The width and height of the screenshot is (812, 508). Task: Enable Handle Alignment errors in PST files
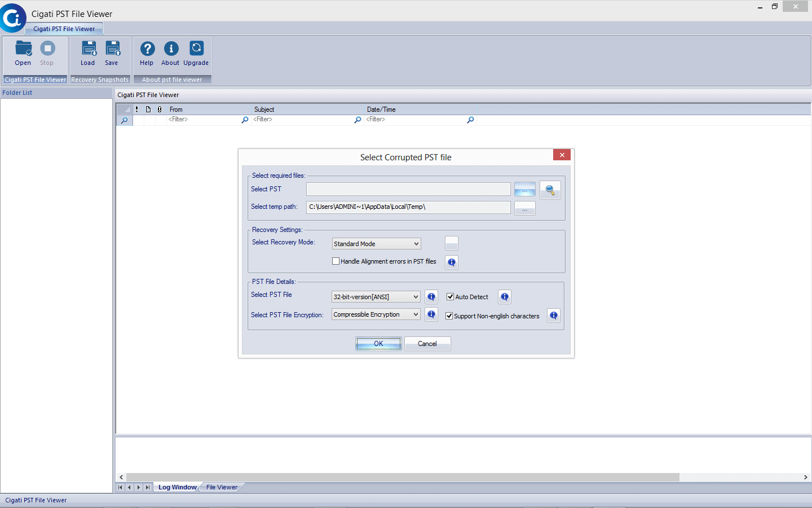click(x=336, y=261)
